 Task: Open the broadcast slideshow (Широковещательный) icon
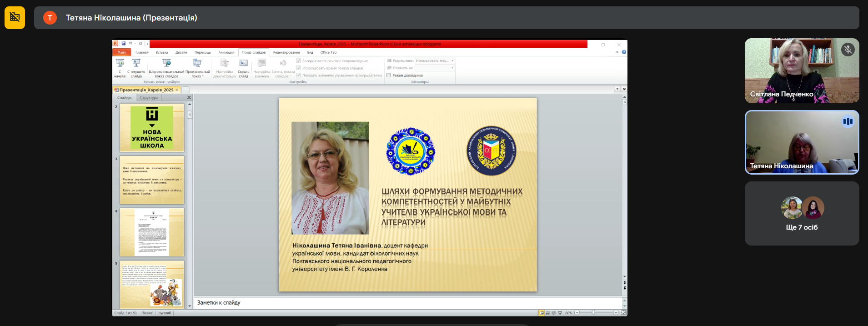[x=166, y=64]
